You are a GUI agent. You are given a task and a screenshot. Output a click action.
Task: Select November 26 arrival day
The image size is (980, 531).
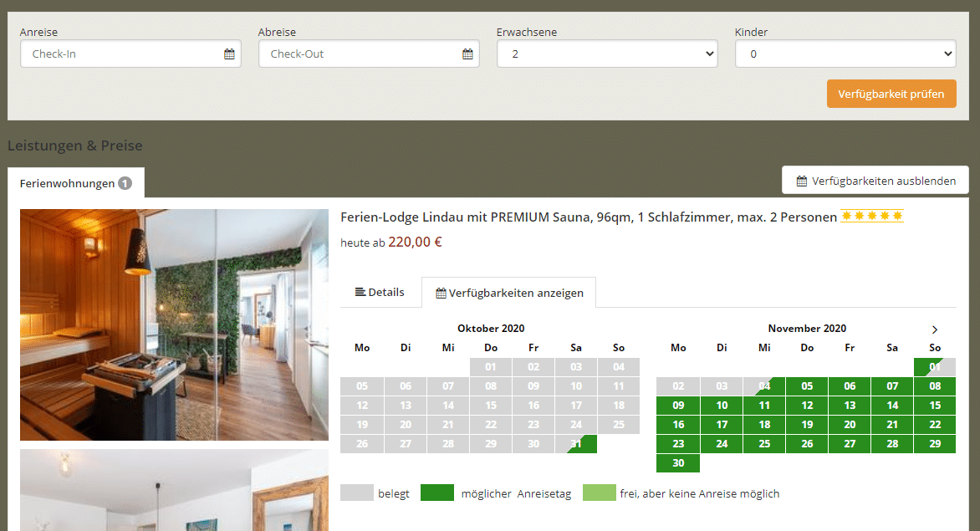807,444
